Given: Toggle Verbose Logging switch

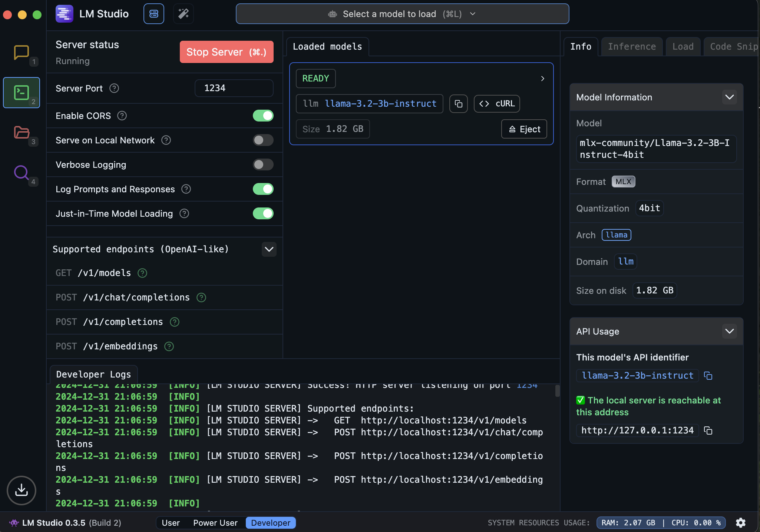Looking at the screenshot, I should coord(263,164).
